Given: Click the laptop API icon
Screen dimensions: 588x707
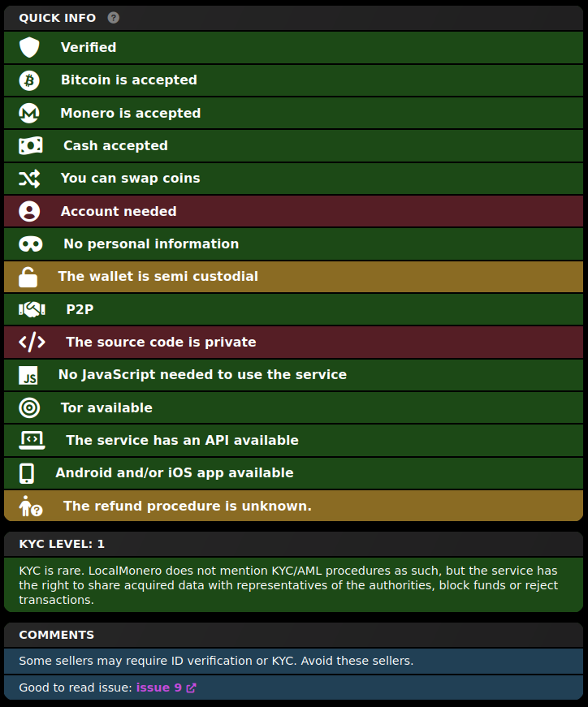Looking at the screenshot, I should pyautogui.click(x=32, y=441).
